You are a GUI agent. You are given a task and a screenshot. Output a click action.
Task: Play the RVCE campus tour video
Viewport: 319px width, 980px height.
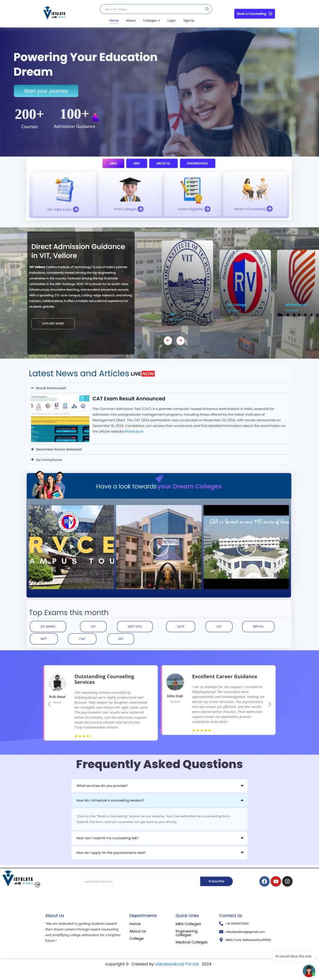pyautogui.click(x=72, y=547)
